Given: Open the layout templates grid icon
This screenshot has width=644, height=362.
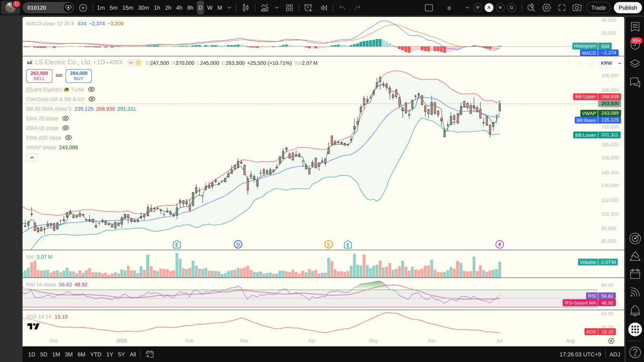Looking at the screenshot, I should point(289,8).
